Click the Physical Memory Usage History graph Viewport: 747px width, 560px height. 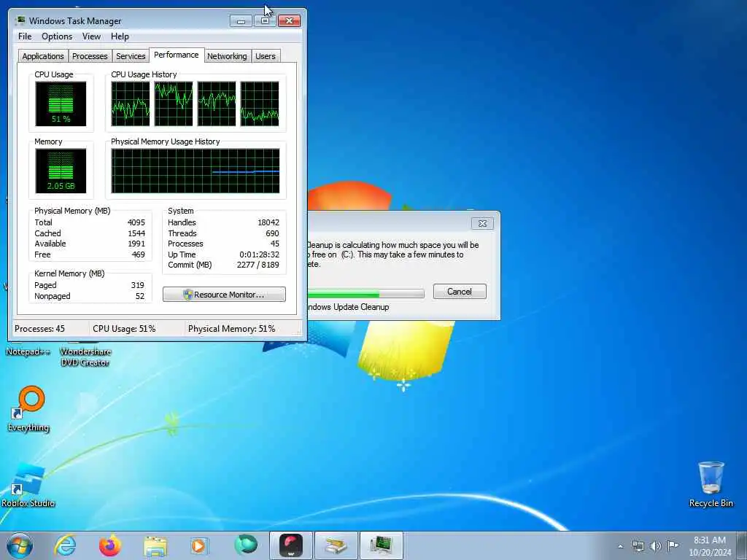click(196, 171)
